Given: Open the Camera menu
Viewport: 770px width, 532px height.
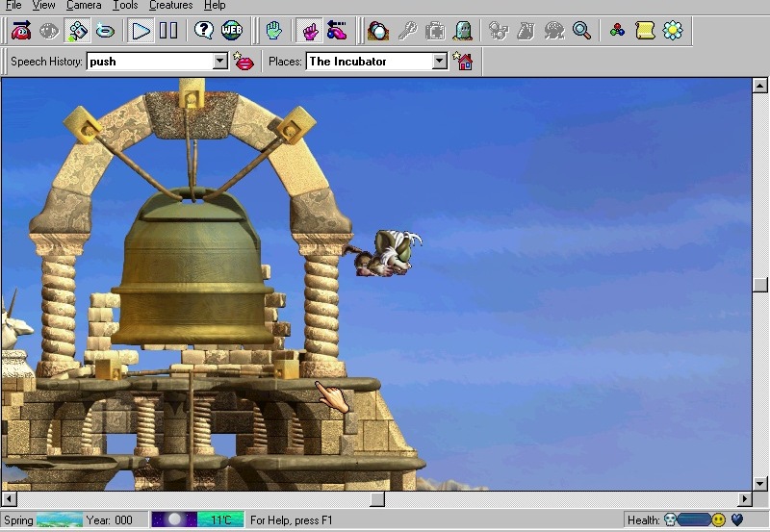Looking at the screenshot, I should point(84,6).
